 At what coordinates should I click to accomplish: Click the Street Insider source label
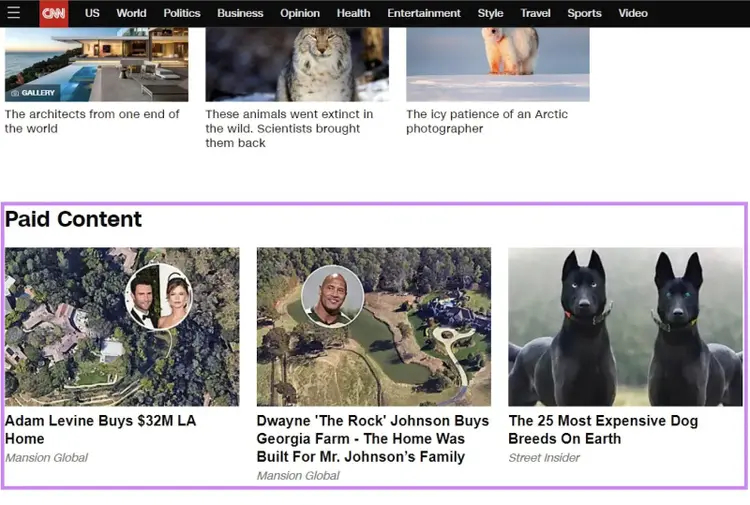point(544,458)
